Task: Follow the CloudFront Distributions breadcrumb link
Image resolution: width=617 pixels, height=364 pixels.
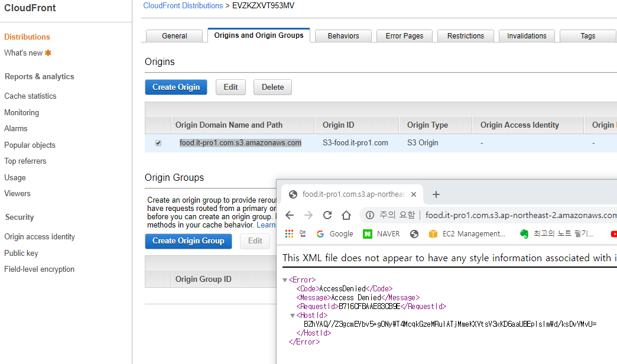Action: pyautogui.click(x=183, y=5)
